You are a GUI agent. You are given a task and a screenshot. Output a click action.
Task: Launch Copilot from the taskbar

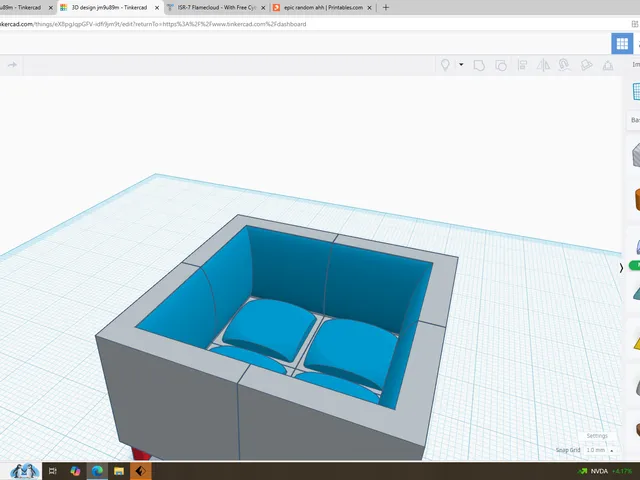pos(75,471)
